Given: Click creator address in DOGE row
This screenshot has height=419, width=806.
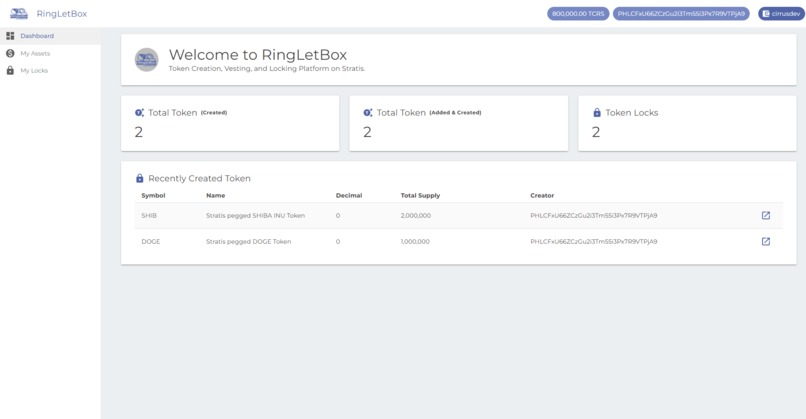Looking at the screenshot, I should 594,241.
